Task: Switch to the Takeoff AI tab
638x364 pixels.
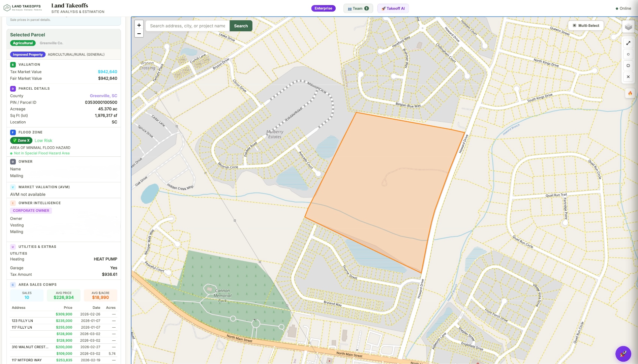Action: (x=393, y=8)
